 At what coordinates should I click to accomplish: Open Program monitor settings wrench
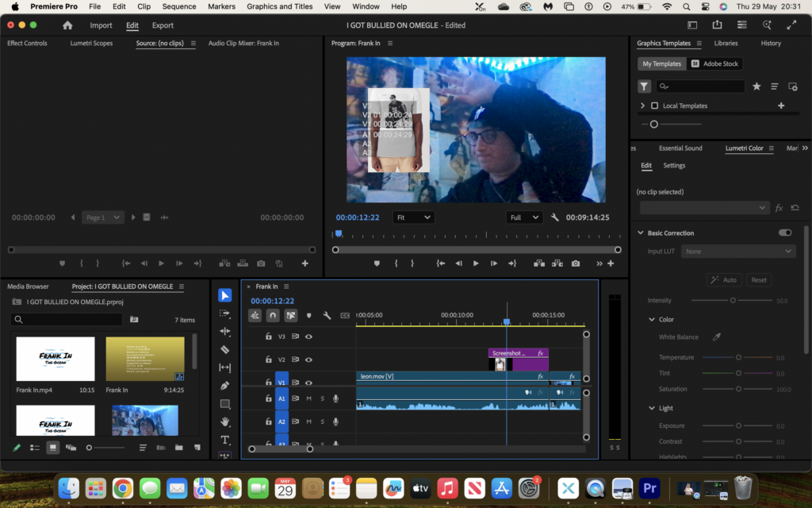click(x=554, y=217)
